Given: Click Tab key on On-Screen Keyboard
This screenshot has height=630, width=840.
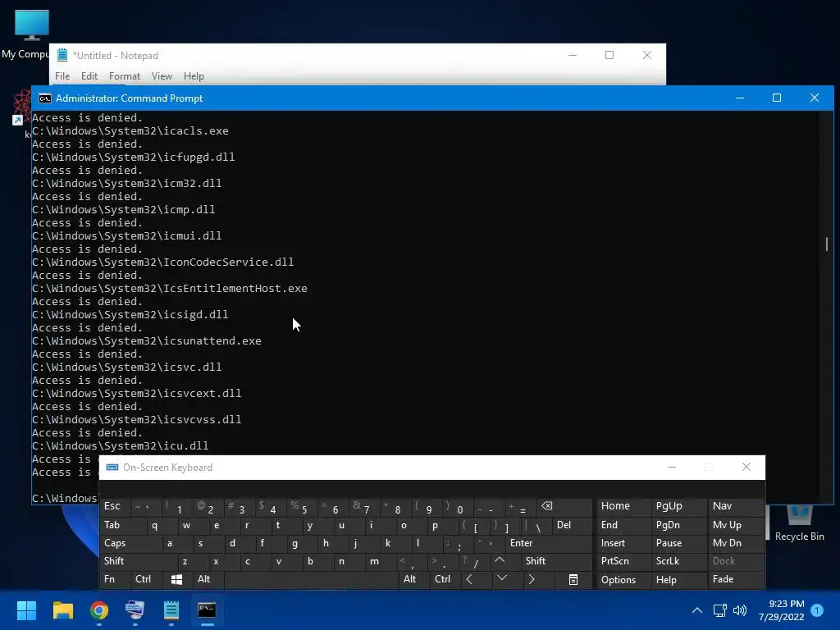Looking at the screenshot, I should click(x=122, y=525).
